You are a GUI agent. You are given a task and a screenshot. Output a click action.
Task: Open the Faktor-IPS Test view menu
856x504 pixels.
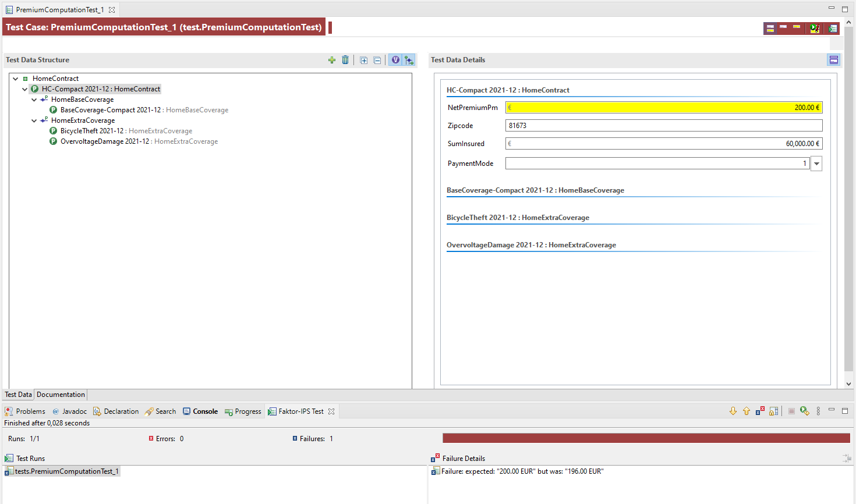[x=818, y=411]
